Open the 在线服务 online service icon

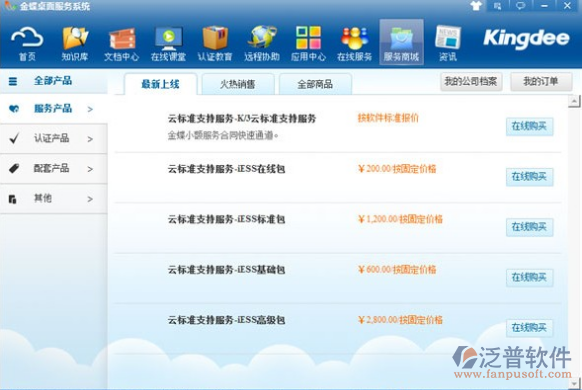tap(354, 43)
